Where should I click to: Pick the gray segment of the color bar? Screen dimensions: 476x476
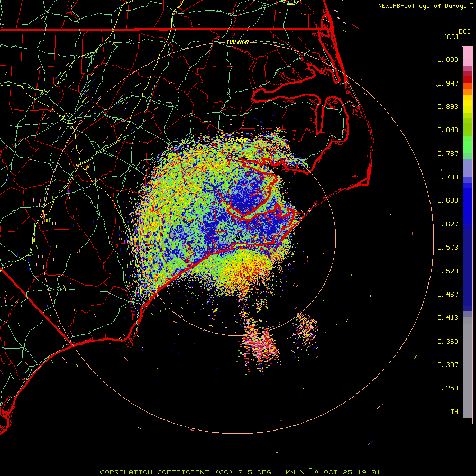pyautogui.click(x=467, y=368)
